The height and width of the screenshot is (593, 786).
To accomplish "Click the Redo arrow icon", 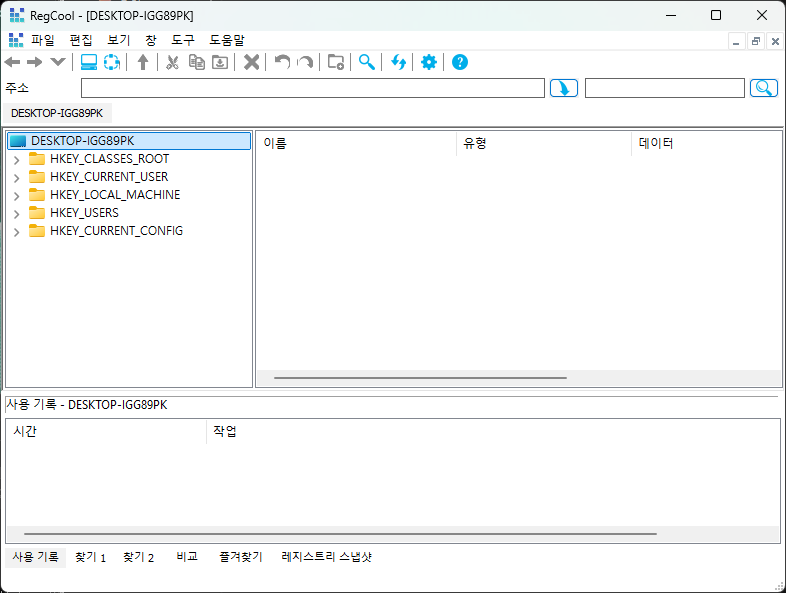I will (x=305, y=62).
